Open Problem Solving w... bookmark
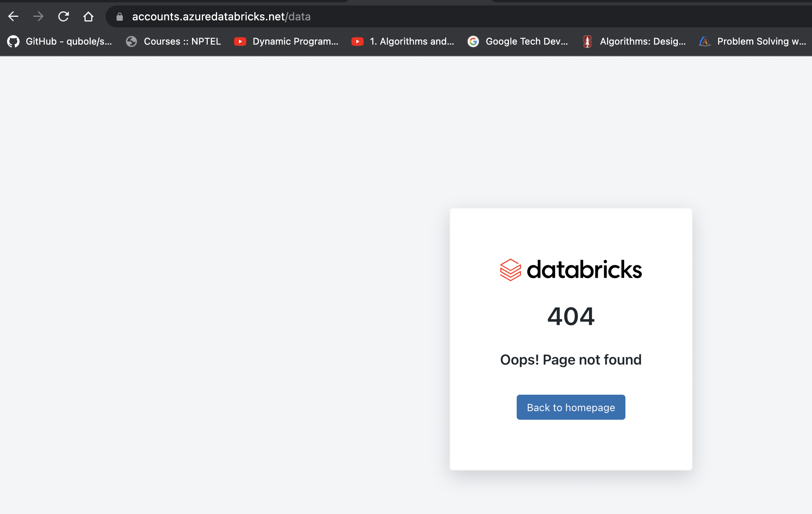The height and width of the screenshot is (514, 812). coord(761,41)
